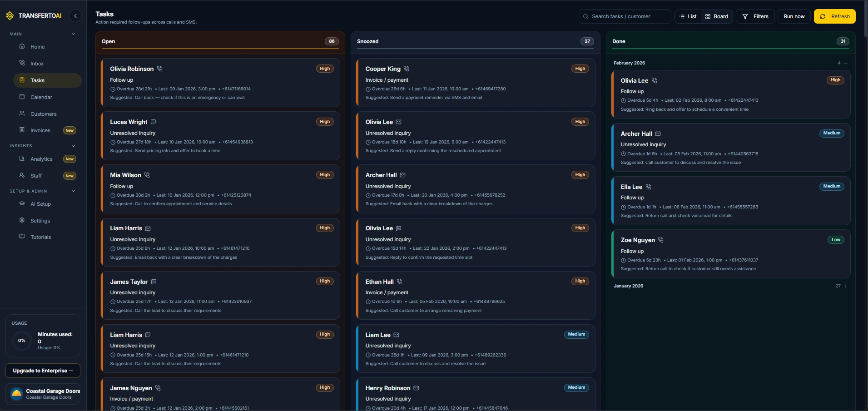
Task: Collapse the MAIN sidebar section
Action: tap(73, 34)
